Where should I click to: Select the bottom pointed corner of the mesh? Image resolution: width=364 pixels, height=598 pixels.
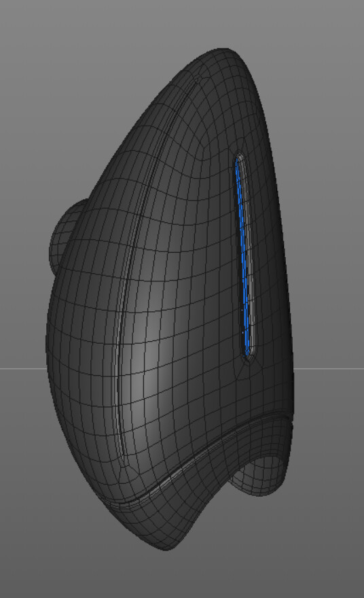tap(168, 544)
